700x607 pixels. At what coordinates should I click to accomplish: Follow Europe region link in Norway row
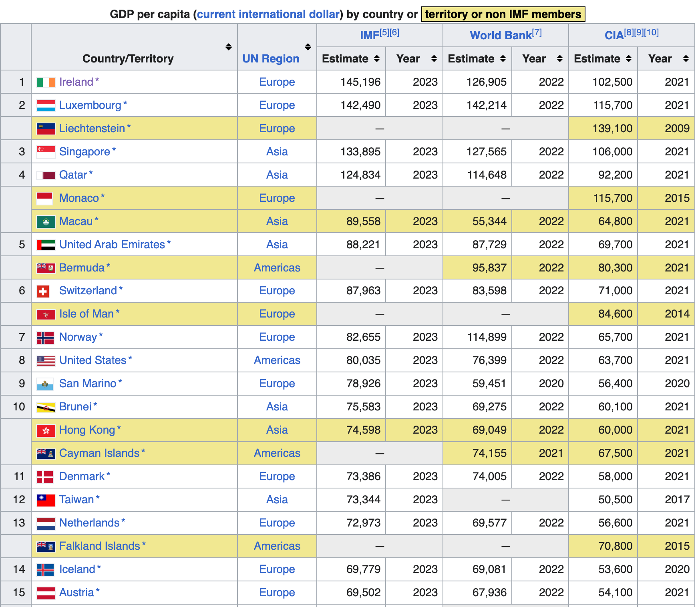point(277,337)
